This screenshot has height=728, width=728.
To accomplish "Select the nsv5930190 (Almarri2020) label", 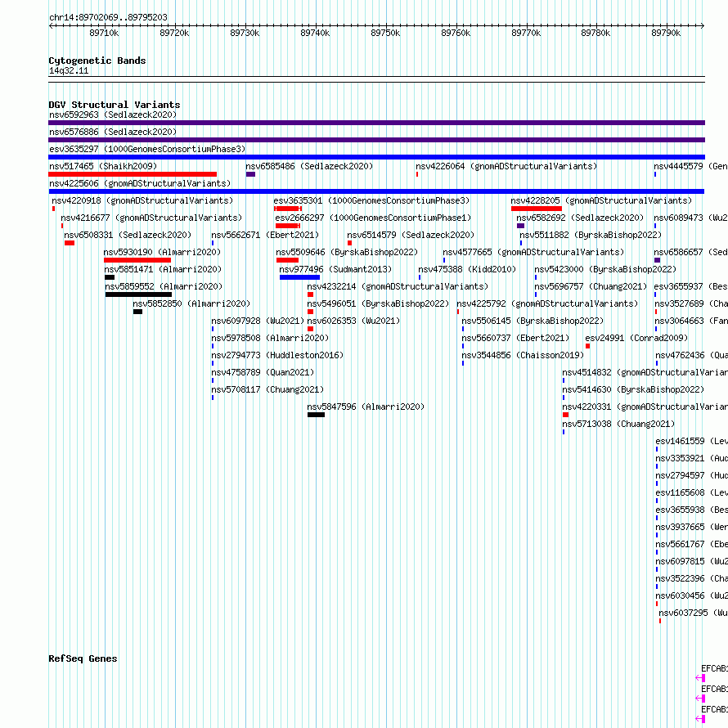I will [x=162, y=252].
